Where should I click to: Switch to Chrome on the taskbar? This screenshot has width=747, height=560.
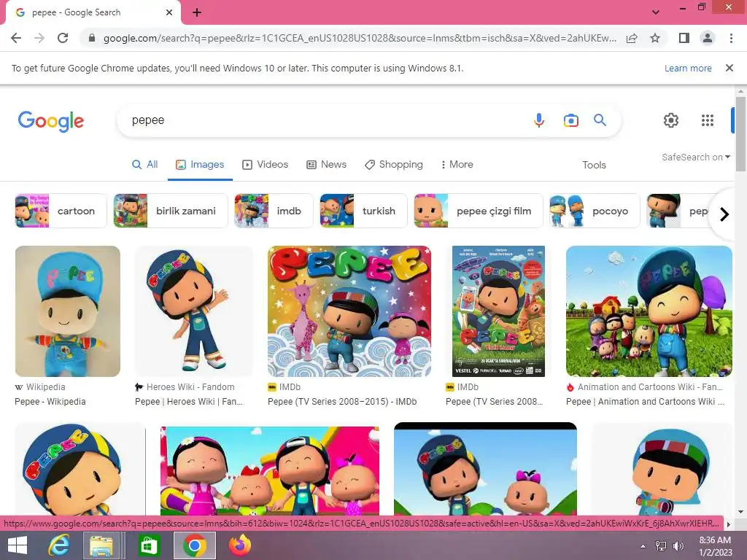(x=194, y=545)
